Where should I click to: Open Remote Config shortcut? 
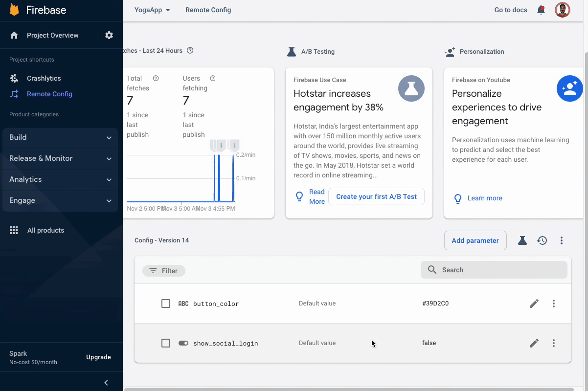click(49, 94)
